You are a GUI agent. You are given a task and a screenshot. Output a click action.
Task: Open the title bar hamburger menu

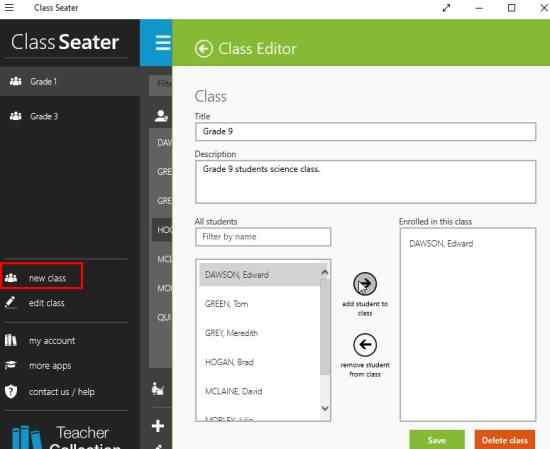click(9, 7)
